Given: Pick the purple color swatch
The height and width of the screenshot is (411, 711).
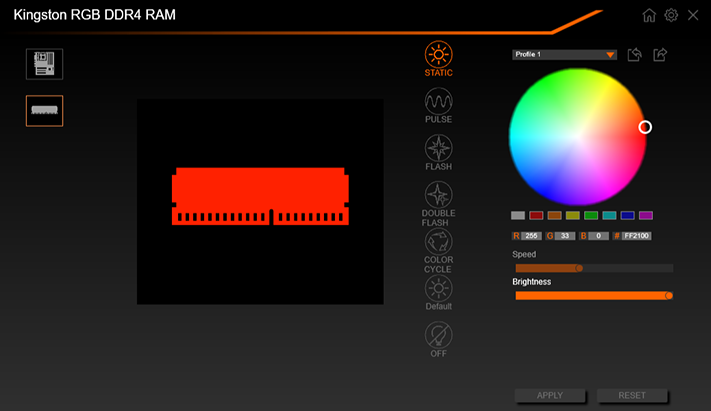Looking at the screenshot, I should (x=646, y=215).
